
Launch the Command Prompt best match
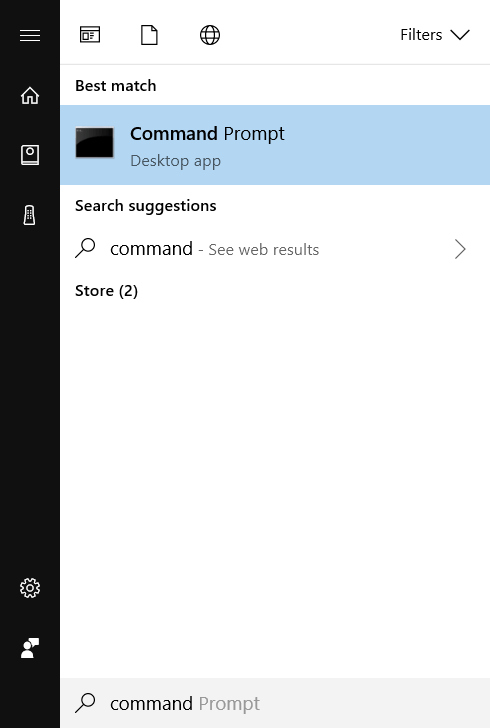[275, 145]
